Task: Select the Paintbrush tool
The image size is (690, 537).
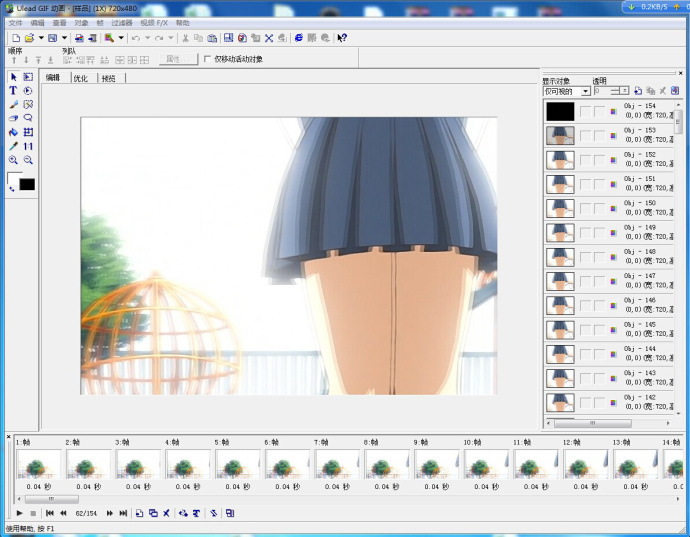Action: coord(13,105)
